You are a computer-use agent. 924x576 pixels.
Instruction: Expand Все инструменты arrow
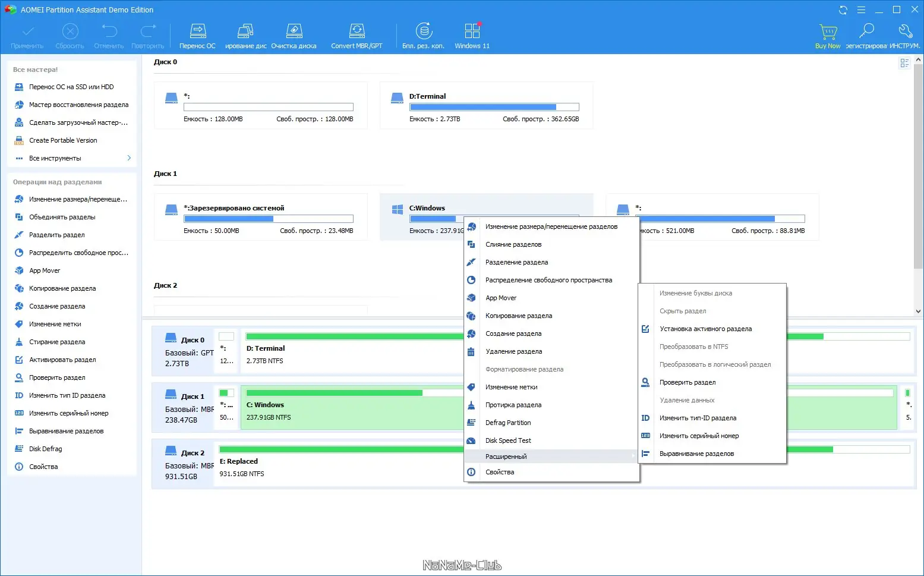[x=129, y=158]
